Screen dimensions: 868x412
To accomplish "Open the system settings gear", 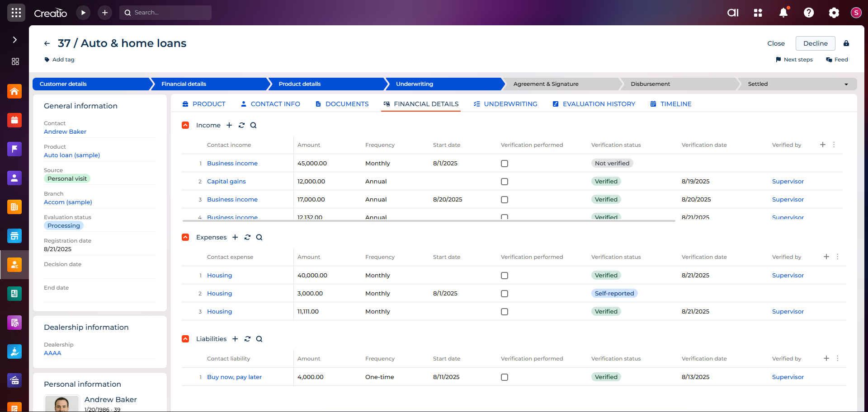I will [x=834, y=13].
